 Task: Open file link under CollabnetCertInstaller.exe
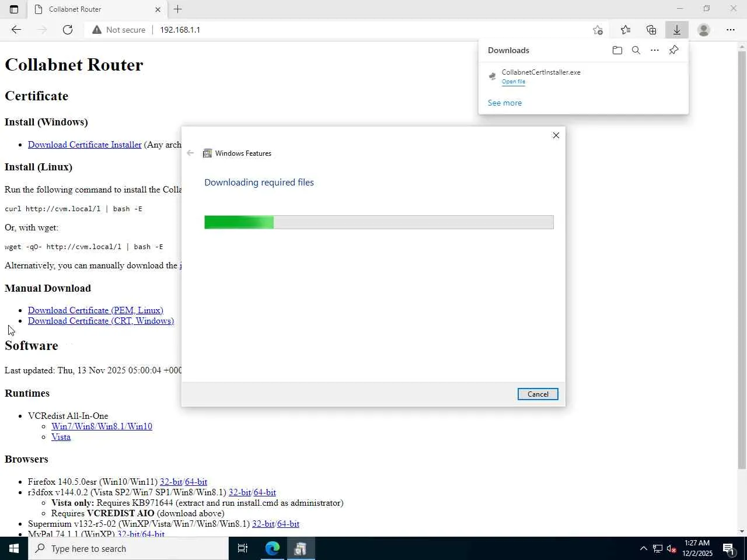[514, 82]
